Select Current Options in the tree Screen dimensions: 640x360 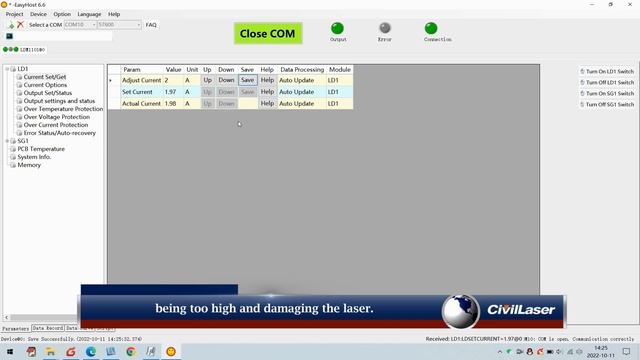[x=45, y=85]
